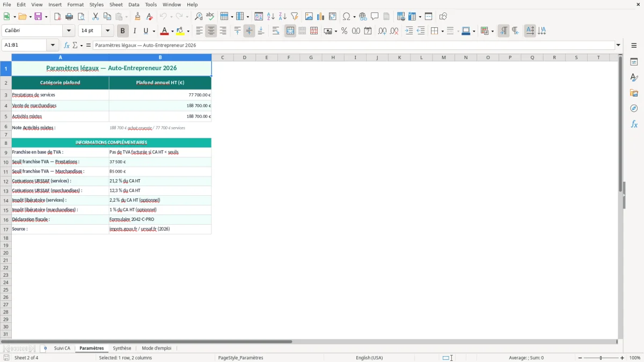Click Increase Indent icon
Image resolution: width=644 pixels, height=362 pixels.
[409, 31]
